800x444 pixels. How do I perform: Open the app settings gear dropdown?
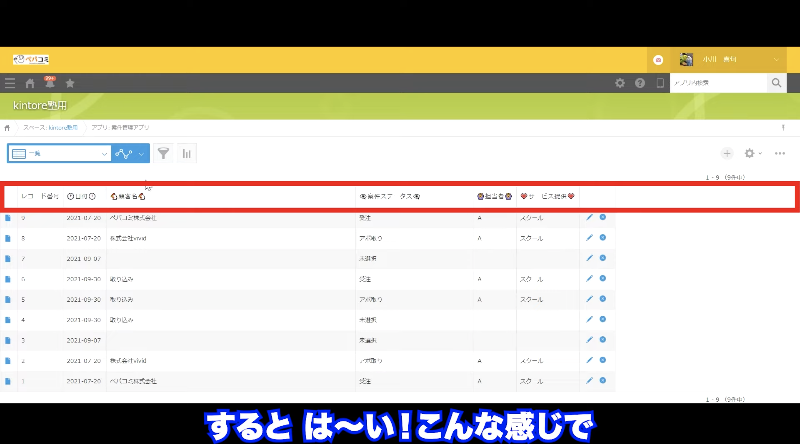click(753, 153)
